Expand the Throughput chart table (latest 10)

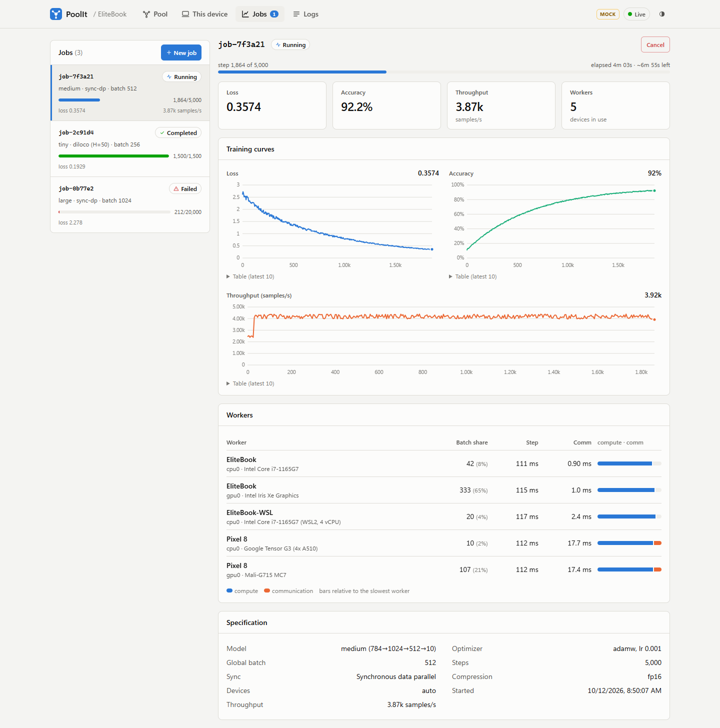[x=250, y=383]
